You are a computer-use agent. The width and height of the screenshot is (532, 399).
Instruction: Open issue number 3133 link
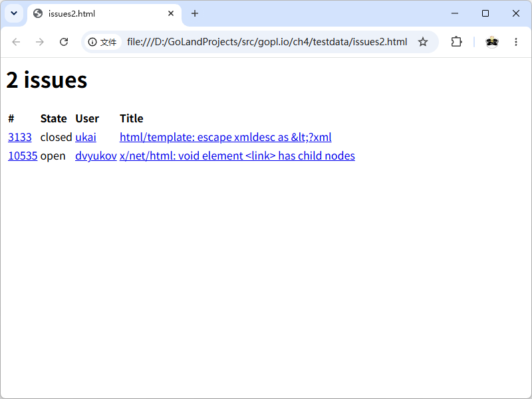point(20,137)
